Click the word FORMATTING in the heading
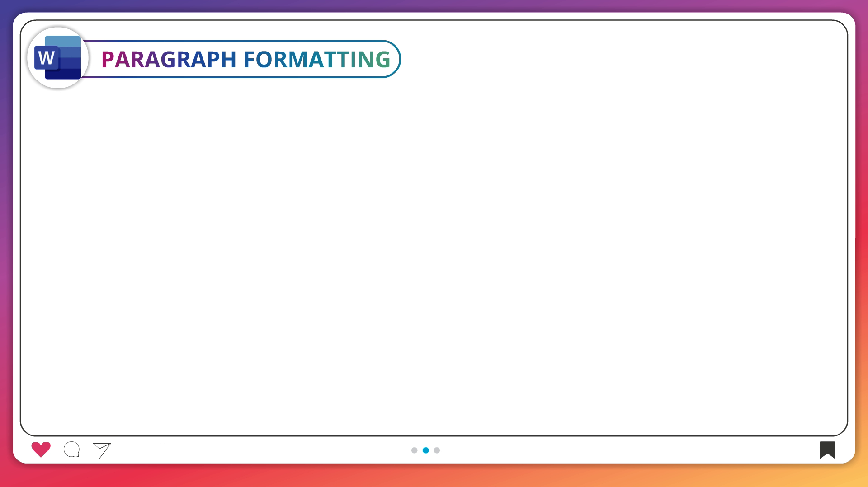868x487 pixels. pyautogui.click(x=317, y=59)
